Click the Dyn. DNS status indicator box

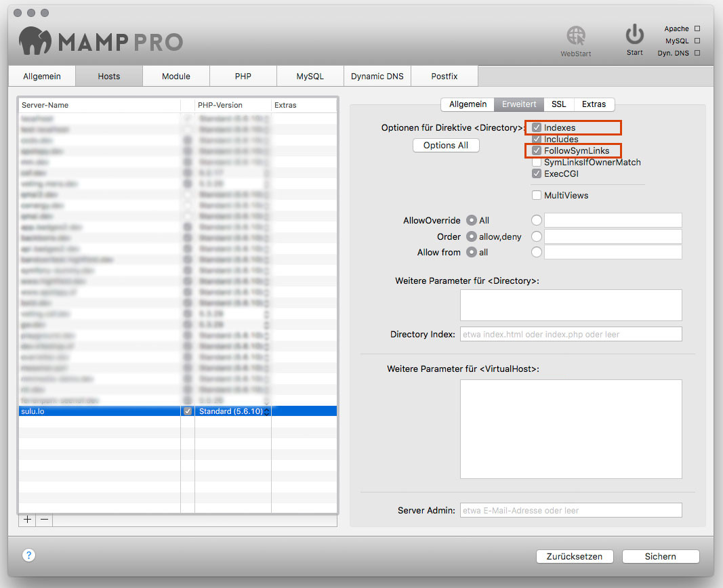click(x=697, y=53)
